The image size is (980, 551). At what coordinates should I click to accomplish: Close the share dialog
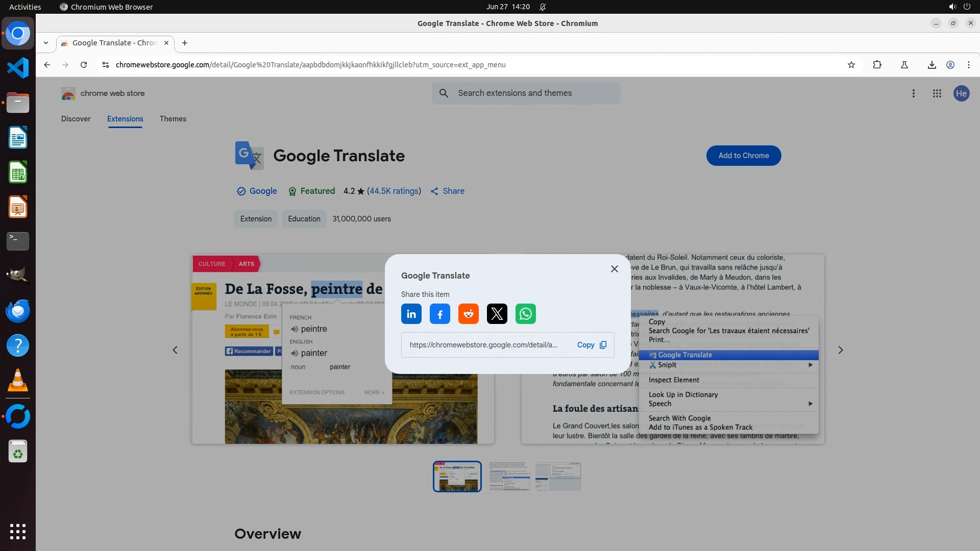(614, 269)
